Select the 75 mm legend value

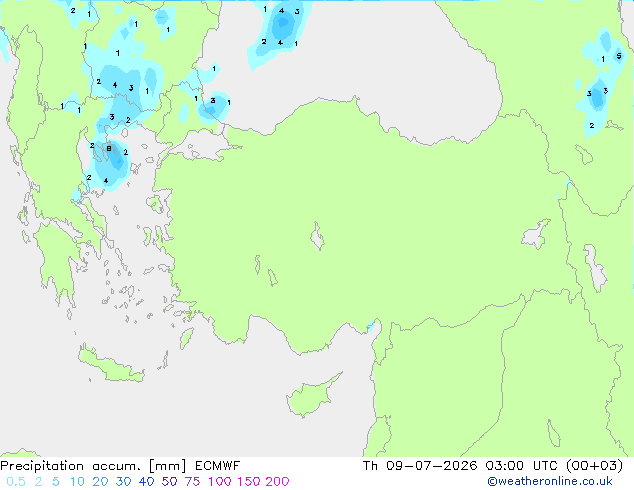(x=192, y=482)
